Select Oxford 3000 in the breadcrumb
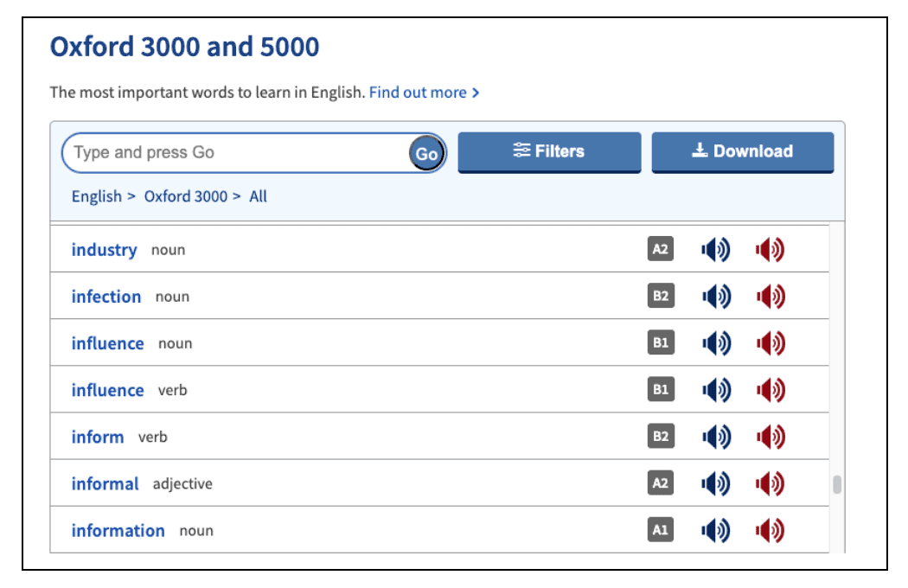Viewport: 908px width, 588px height. [x=185, y=196]
